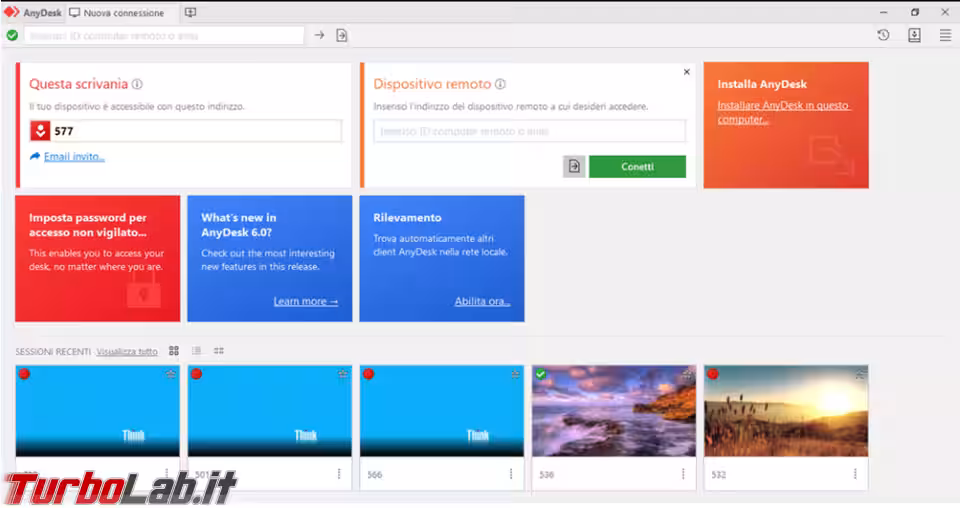Open session 501 thumbnail
This screenshot has height=508, width=960.
point(270,411)
